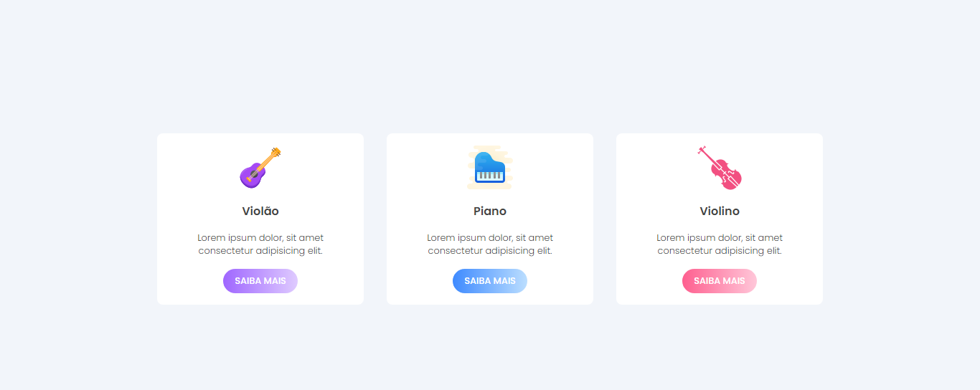Screen dimensions: 980x390
Task: Open Saiba Mais on the Piano card
Action: point(490,281)
